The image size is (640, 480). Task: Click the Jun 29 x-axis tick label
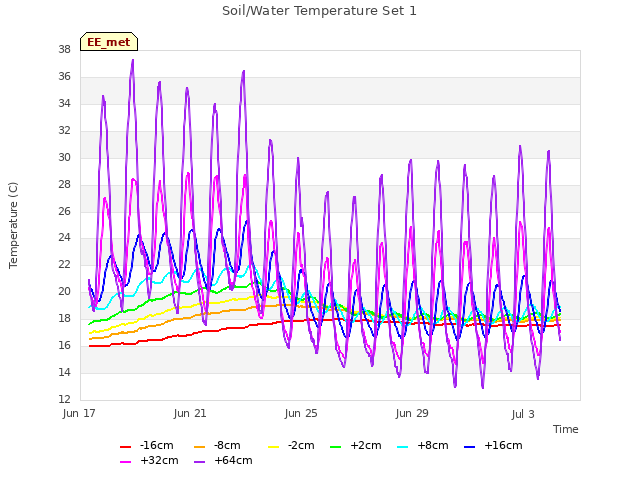pyautogui.click(x=412, y=413)
